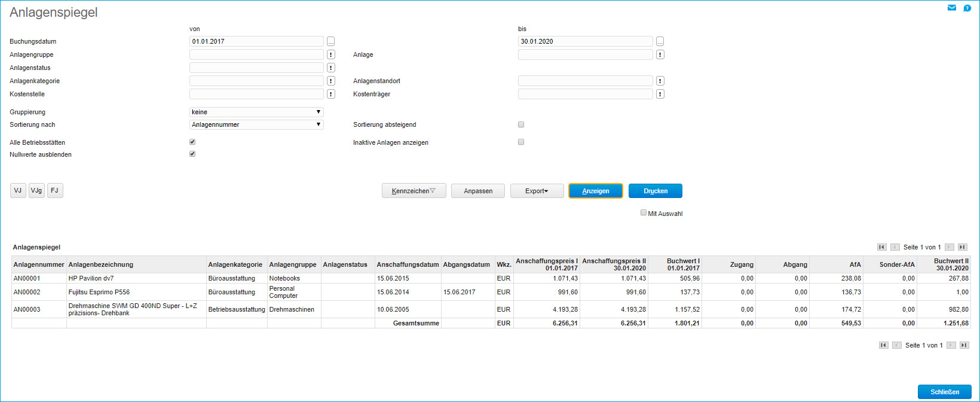
Task: Click the mail envelope icon
Action: 952,8
